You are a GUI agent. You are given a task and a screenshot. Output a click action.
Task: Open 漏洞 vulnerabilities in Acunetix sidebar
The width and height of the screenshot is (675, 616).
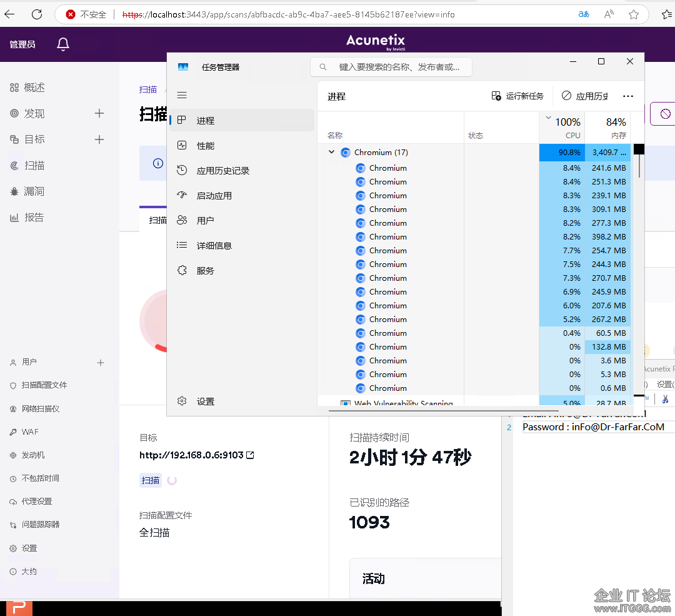tap(27, 191)
